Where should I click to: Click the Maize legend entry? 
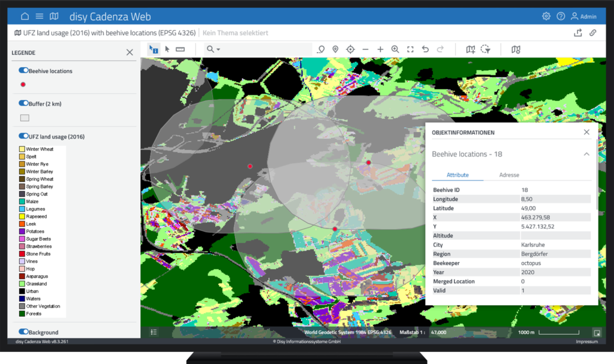point(29,201)
